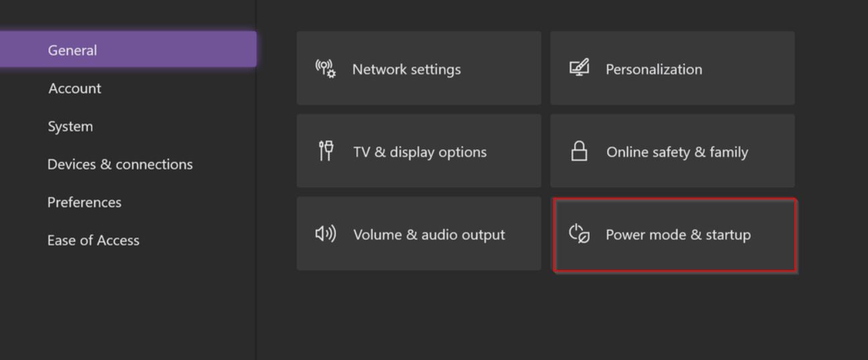Click the Online safety padlock icon
The image size is (868, 360).
[579, 152]
